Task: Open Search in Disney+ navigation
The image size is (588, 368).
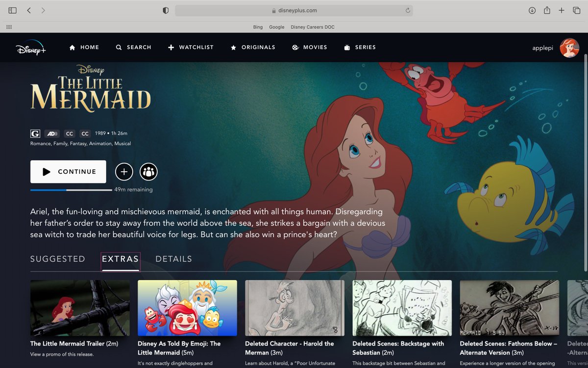Action: 133,48
